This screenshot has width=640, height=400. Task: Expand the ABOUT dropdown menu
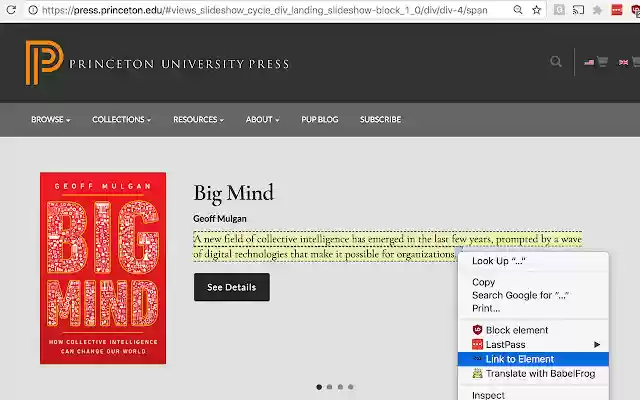[x=262, y=120]
